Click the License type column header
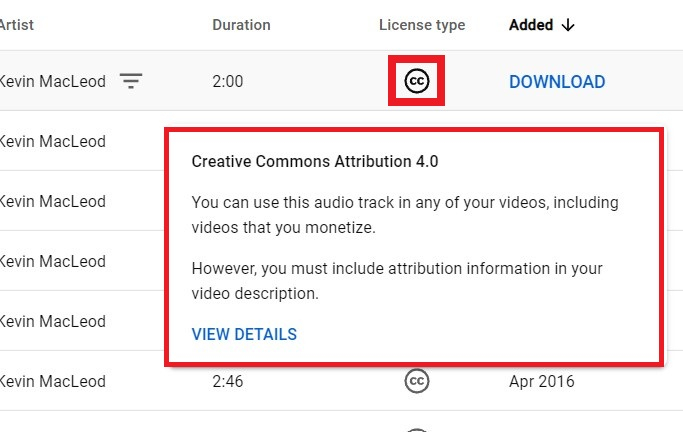This screenshot has width=683, height=432. tap(422, 25)
